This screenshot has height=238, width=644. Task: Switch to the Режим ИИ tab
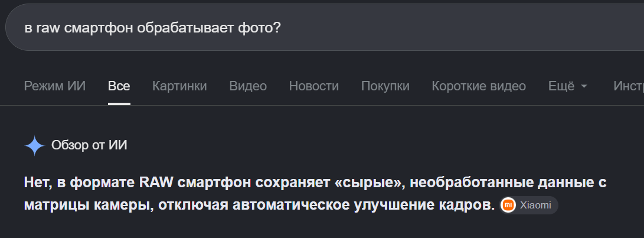55,86
